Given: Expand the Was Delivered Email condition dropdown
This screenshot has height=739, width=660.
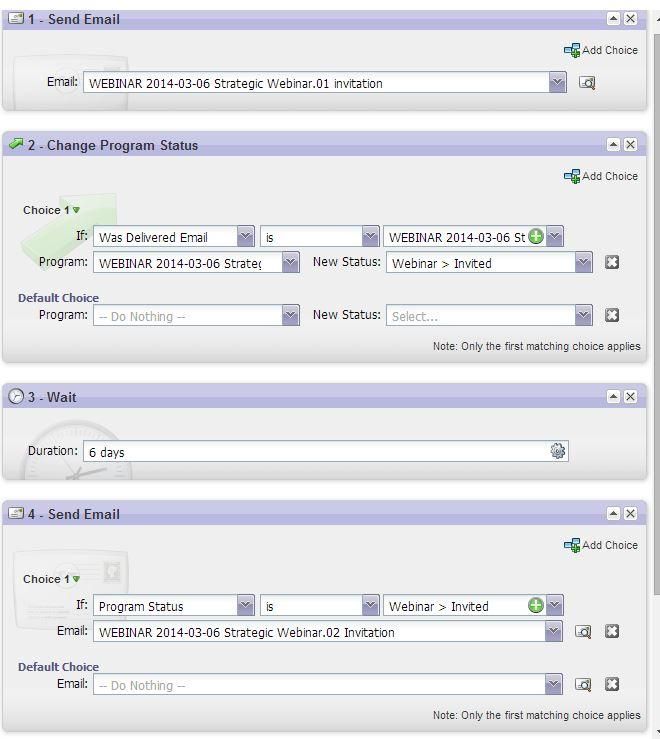Looking at the screenshot, I should 245,237.
